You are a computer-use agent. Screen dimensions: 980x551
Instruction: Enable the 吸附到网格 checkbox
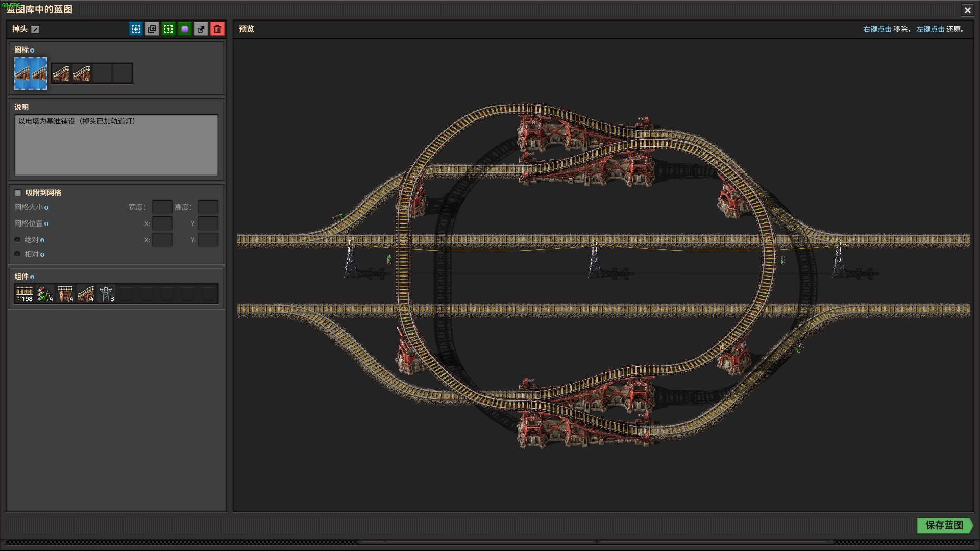click(x=18, y=193)
